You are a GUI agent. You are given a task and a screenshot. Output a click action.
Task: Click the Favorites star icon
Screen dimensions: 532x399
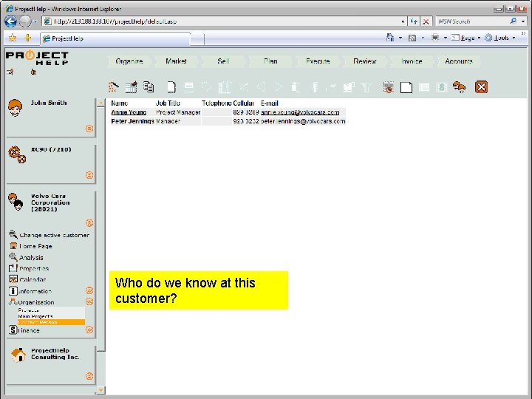click(13, 38)
